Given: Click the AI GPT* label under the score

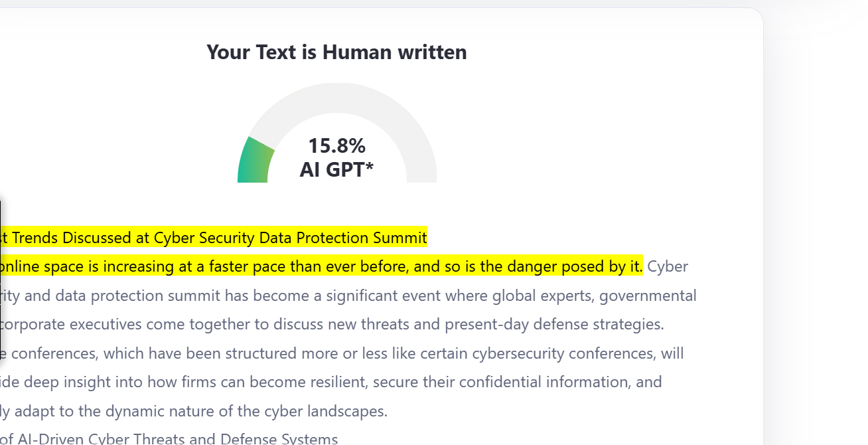Looking at the screenshot, I should [337, 169].
